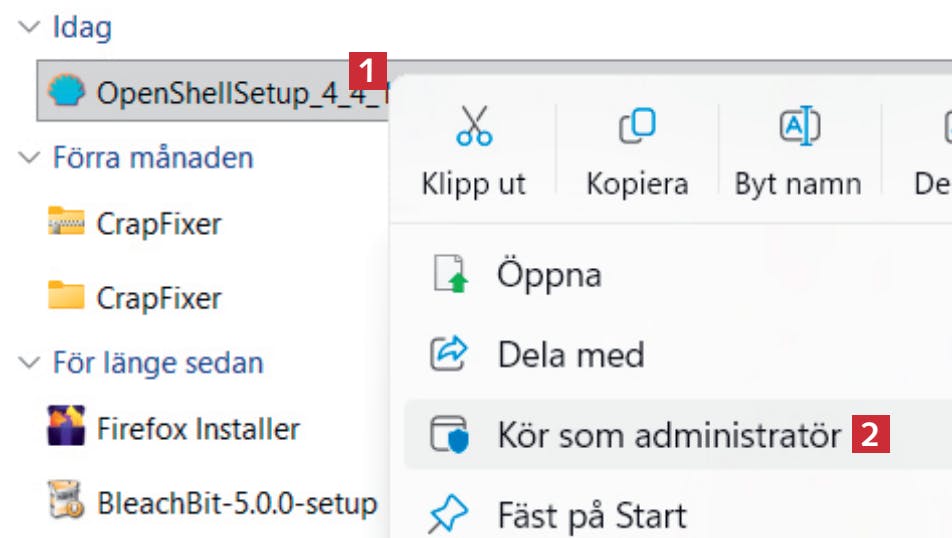
Task: Choose Öppna from the context menu
Action: [x=549, y=274]
